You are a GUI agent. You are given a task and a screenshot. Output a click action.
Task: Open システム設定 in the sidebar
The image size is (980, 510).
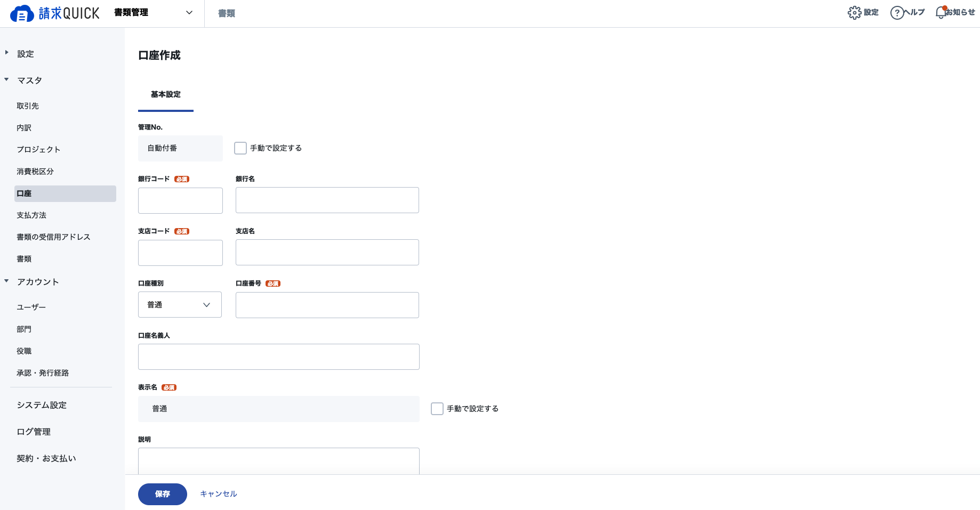[x=42, y=405]
